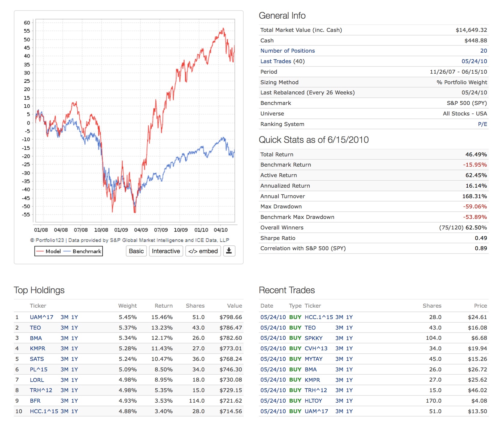Image resolution: width=504 pixels, height=421 pixels.
Task: Click the embed chart button
Action: coord(203,251)
